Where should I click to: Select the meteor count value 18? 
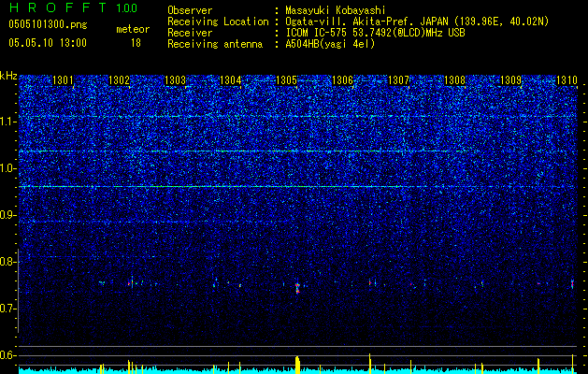click(136, 43)
